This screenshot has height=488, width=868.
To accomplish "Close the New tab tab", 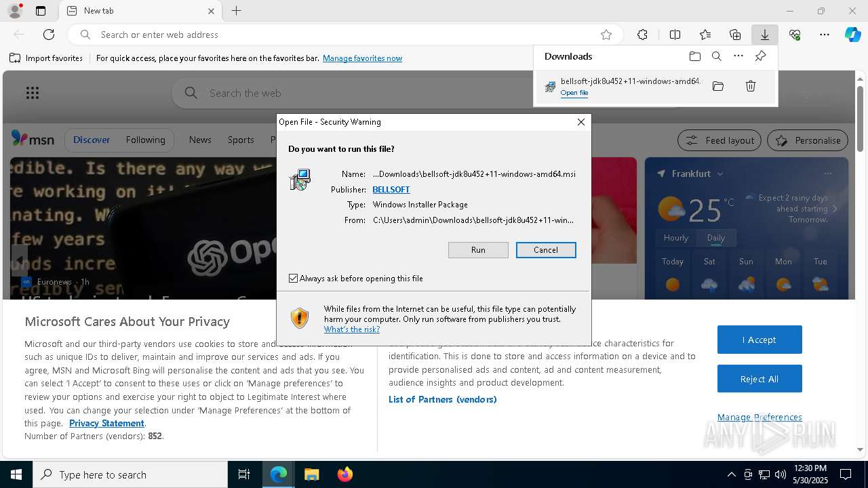I will (211, 11).
